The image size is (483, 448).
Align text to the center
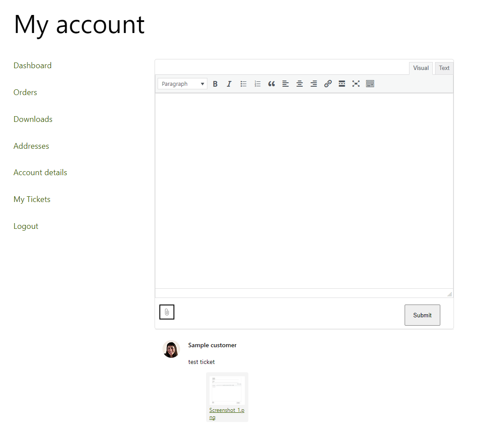coord(300,84)
